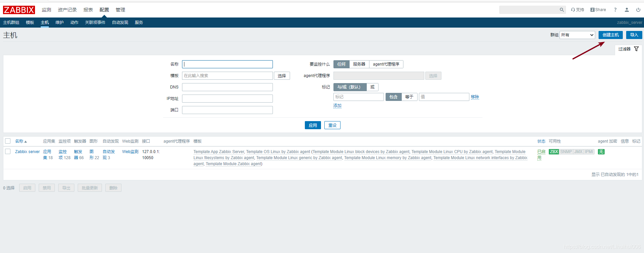Viewport: 644px width, 253px height.
Task: Focus the top global search box
Action: coord(529,10)
